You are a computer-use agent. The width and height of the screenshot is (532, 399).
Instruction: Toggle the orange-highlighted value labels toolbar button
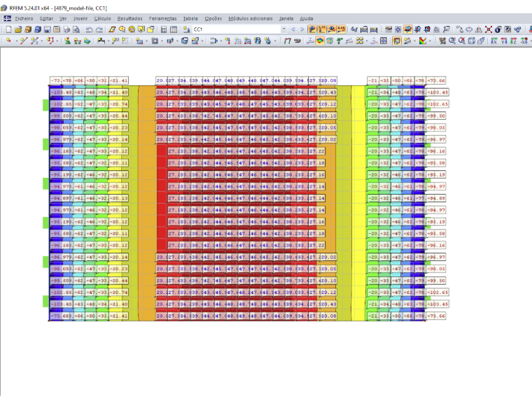pos(342,29)
